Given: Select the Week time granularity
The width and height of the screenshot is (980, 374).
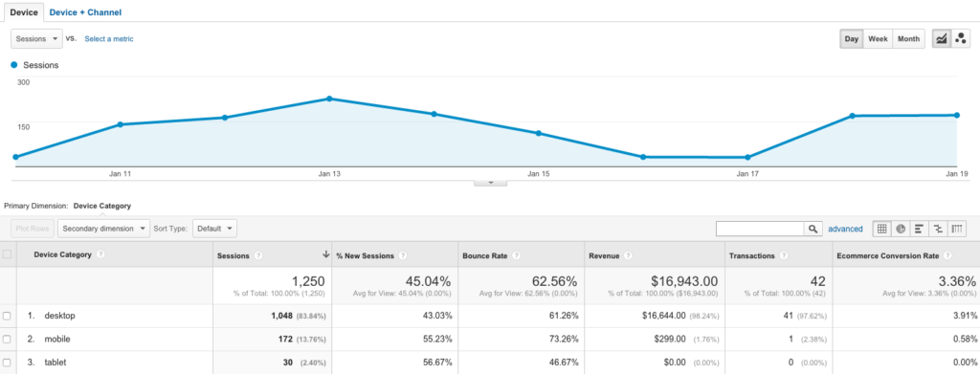Looking at the screenshot, I should [878, 38].
